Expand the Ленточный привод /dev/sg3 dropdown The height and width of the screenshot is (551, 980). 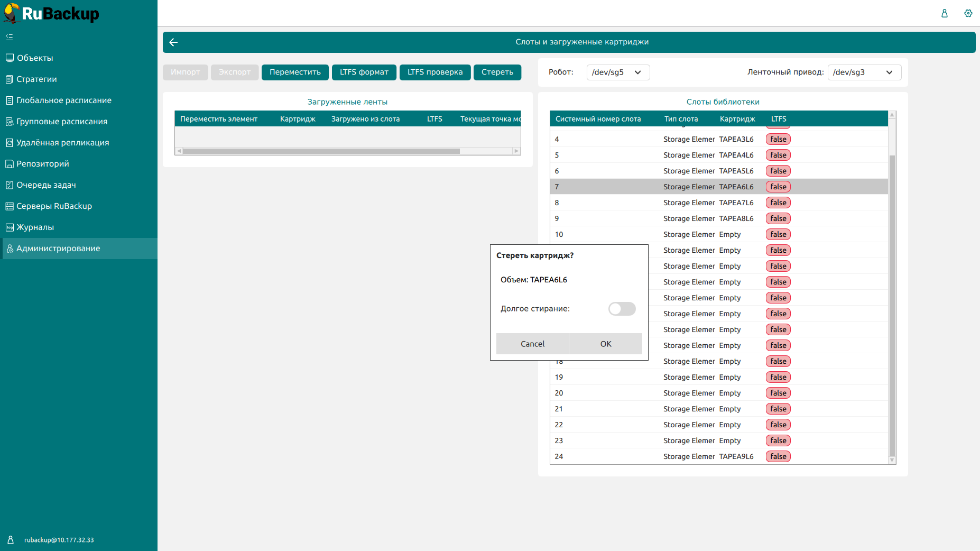864,72
